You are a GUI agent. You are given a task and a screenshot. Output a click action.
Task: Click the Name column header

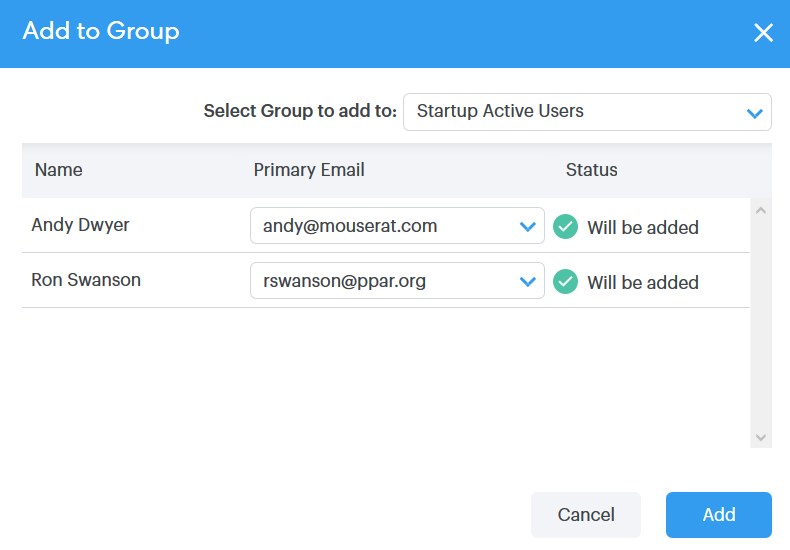tap(59, 170)
